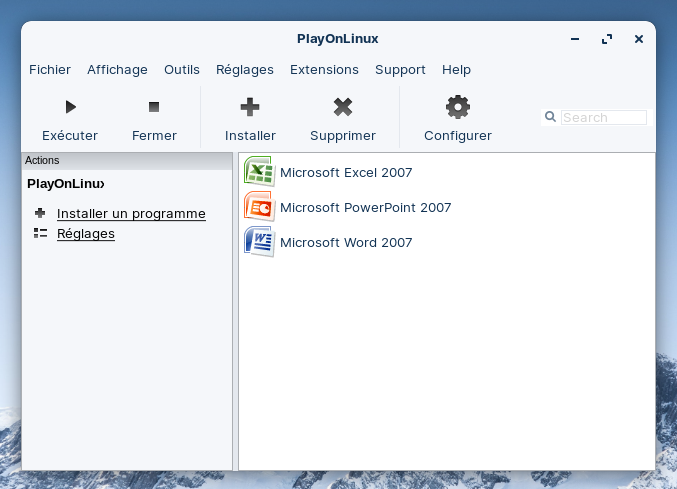Click the Supprimer X icon
677x489 pixels.
[x=343, y=107]
